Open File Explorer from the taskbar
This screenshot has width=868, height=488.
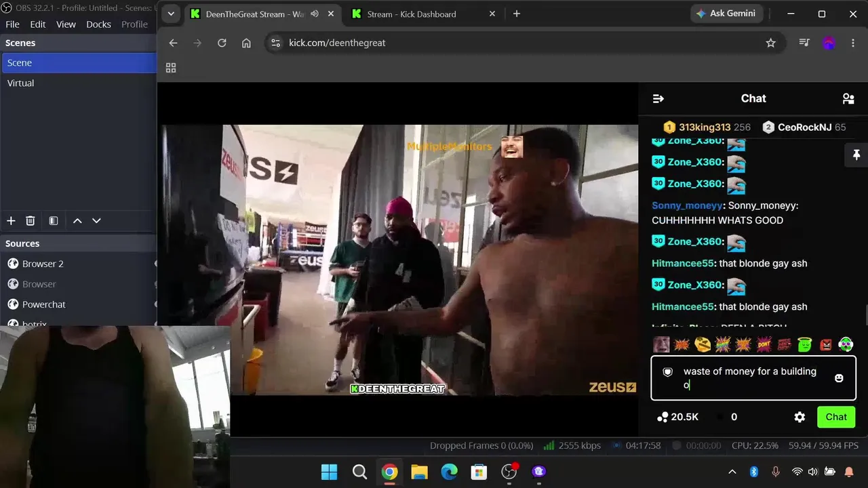coord(420,472)
